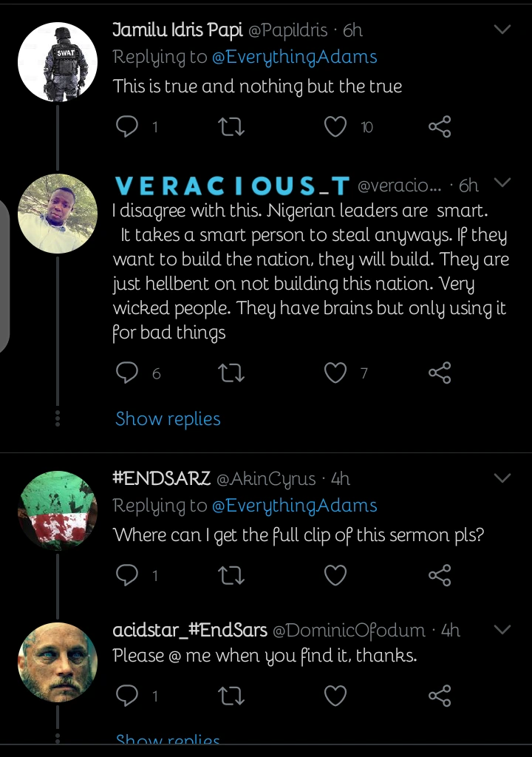Image resolution: width=532 pixels, height=757 pixels.
Task: Open options chevron on VERACIOUS_T's tweet
Action: 502,183
